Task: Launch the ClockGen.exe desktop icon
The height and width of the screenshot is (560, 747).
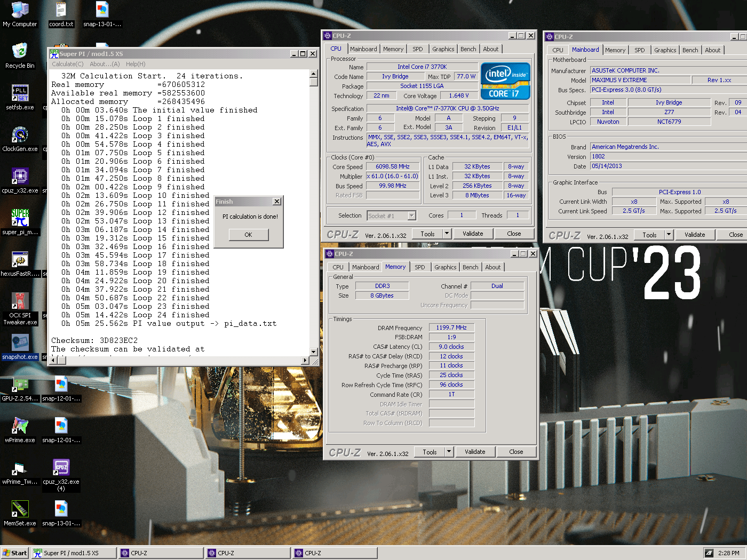Action: pos(20,139)
